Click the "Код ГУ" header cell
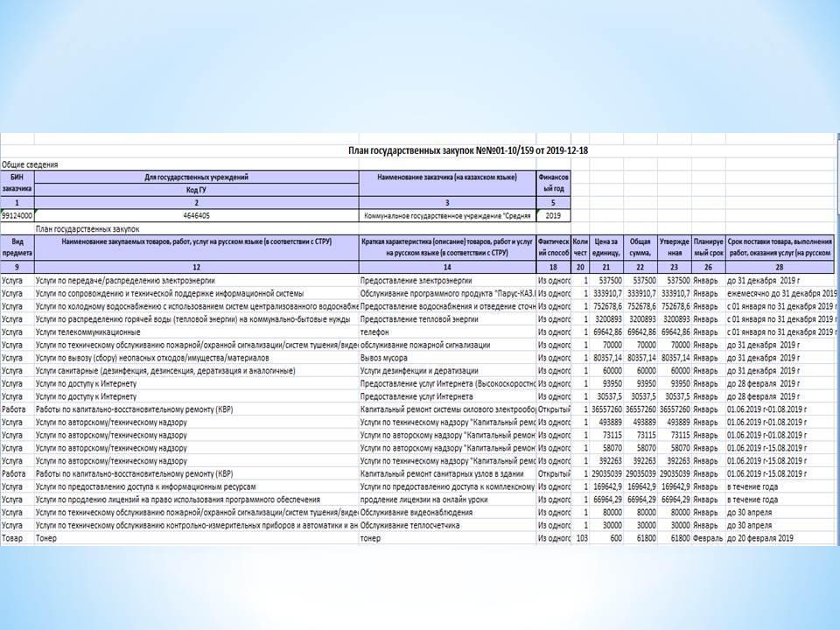The width and height of the screenshot is (840, 630). click(x=197, y=190)
